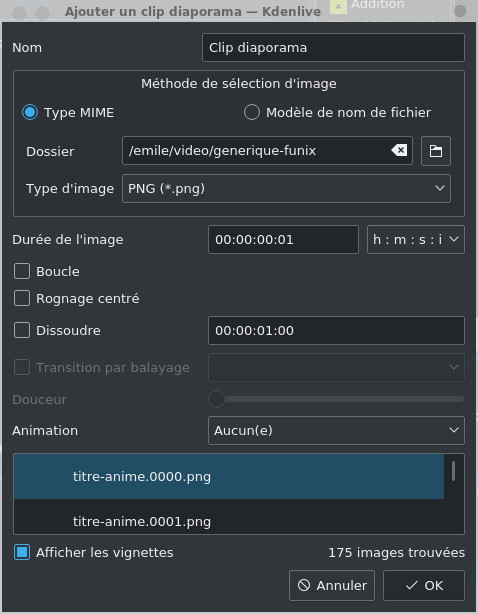Click the Nom field with Clip diaporama

pos(334,48)
